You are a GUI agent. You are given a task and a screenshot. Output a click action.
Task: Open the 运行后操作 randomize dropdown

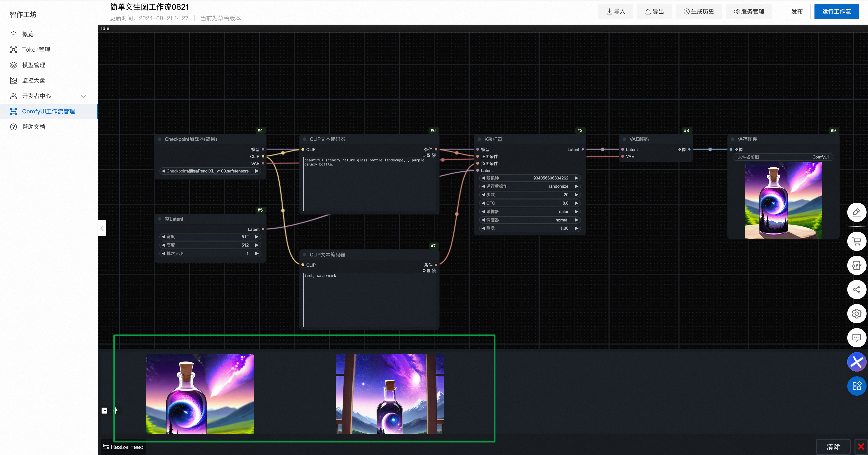tap(530, 186)
